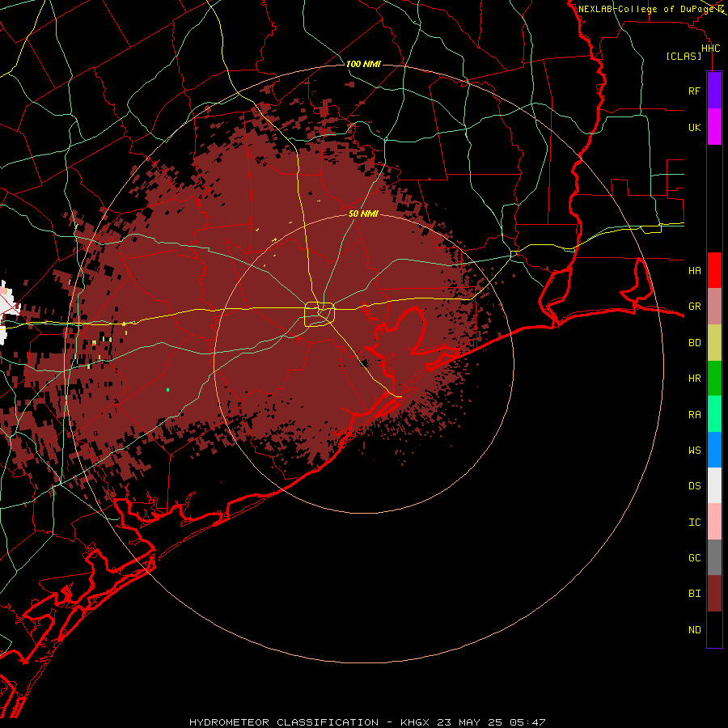The height and width of the screenshot is (728, 728).
Task: Click the BD yellow legend swatch
Action: click(x=714, y=343)
